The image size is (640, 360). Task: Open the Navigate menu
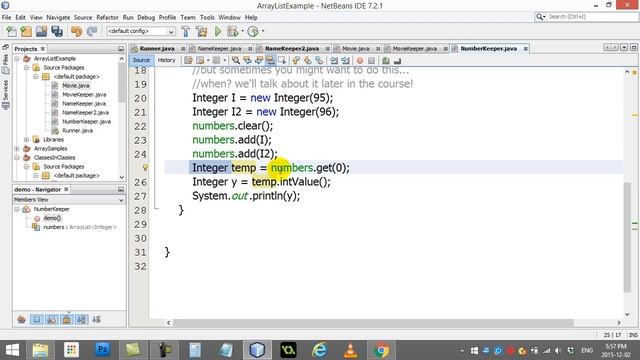(58, 17)
